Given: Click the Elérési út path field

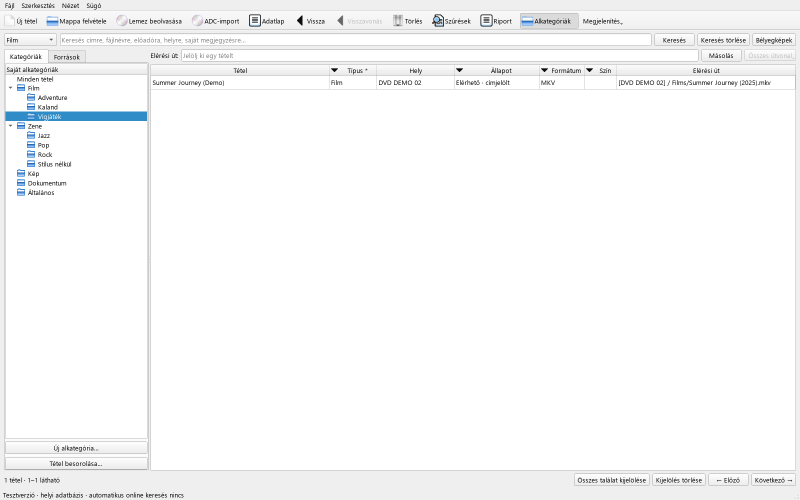Looking at the screenshot, I should click(440, 56).
